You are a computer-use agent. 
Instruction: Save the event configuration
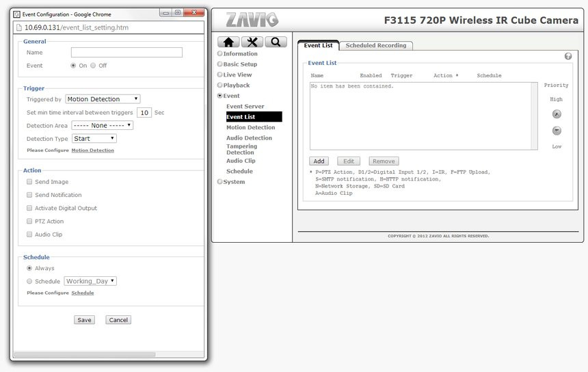(84, 320)
